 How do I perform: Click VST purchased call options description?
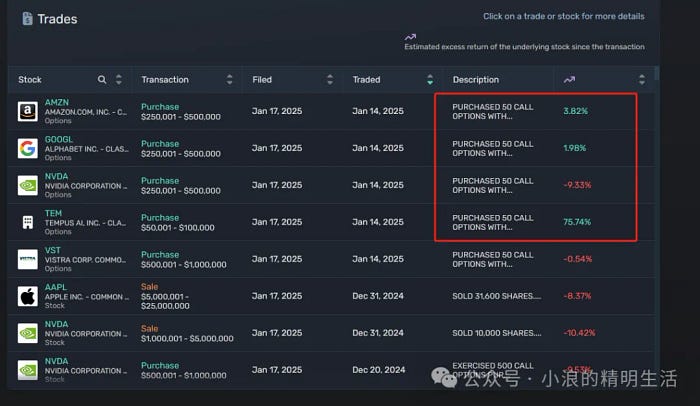click(x=493, y=260)
